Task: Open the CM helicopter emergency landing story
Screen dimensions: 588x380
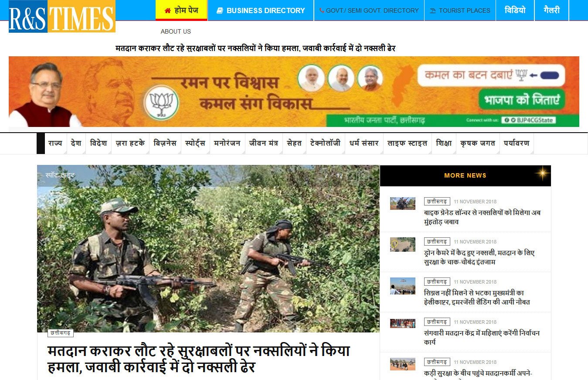Action: pos(477,298)
